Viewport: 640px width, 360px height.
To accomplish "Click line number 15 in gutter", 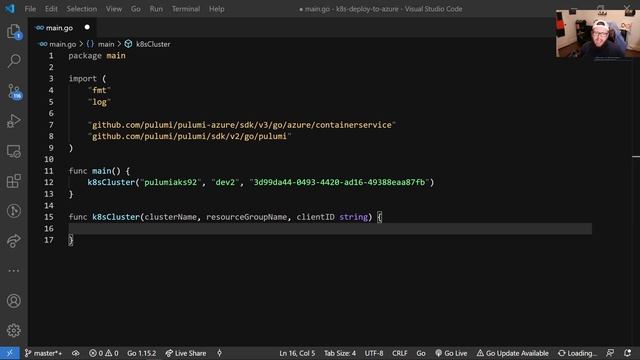I will [49, 217].
